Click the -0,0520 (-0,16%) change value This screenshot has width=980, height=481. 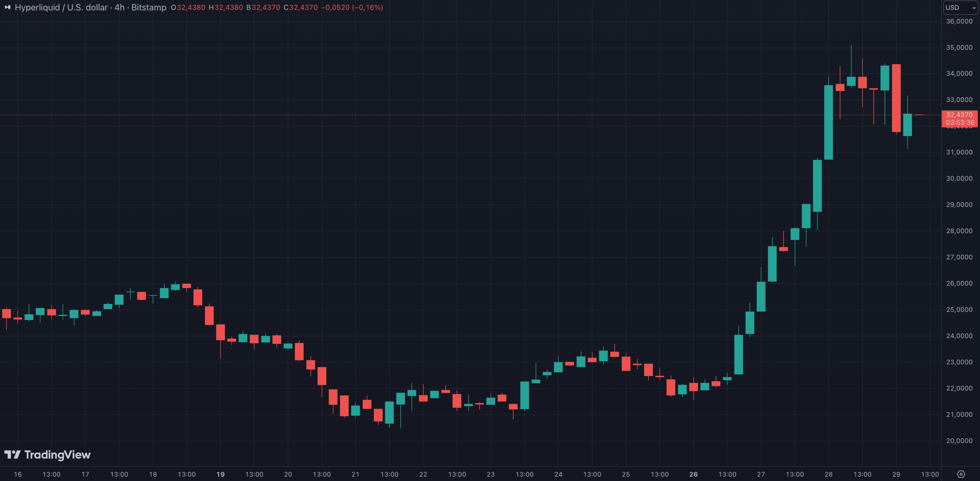[352, 8]
